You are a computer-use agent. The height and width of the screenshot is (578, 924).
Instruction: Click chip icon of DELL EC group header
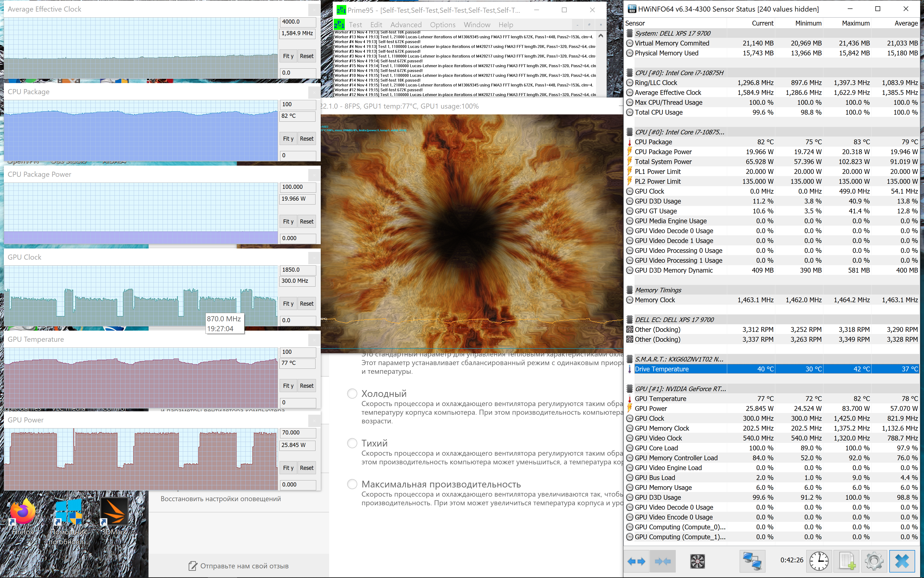pyautogui.click(x=630, y=320)
